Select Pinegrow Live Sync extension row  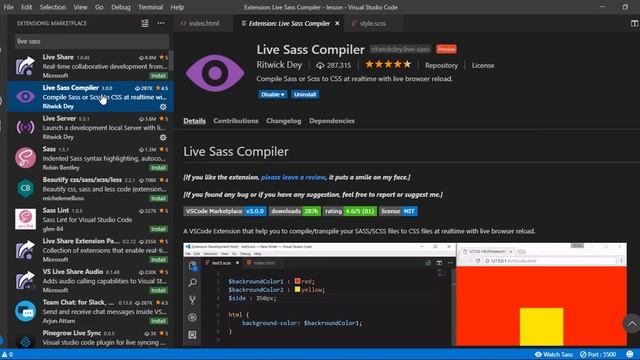pos(90,338)
